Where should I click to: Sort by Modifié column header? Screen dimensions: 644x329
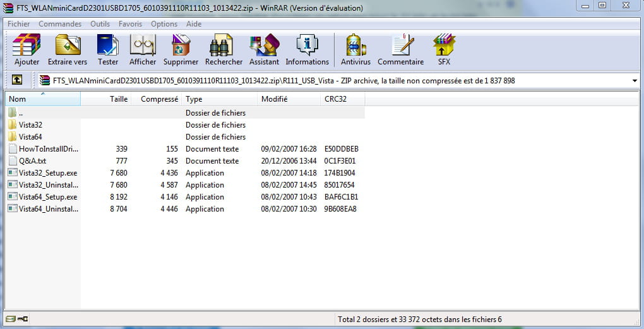click(x=288, y=99)
